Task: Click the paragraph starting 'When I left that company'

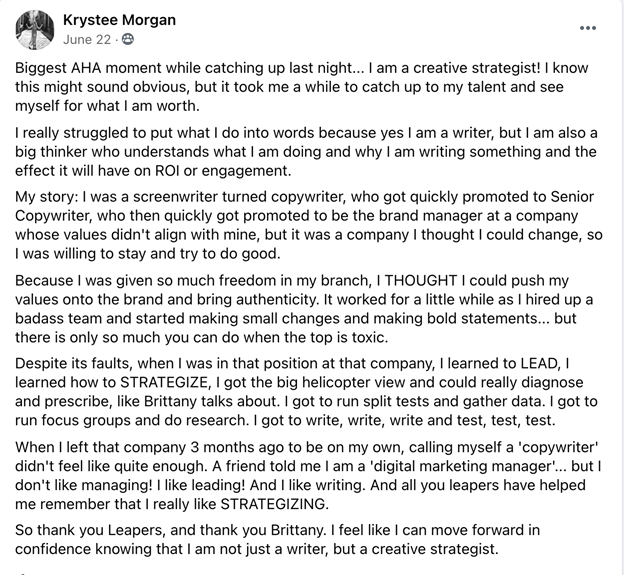Action: [308, 476]
